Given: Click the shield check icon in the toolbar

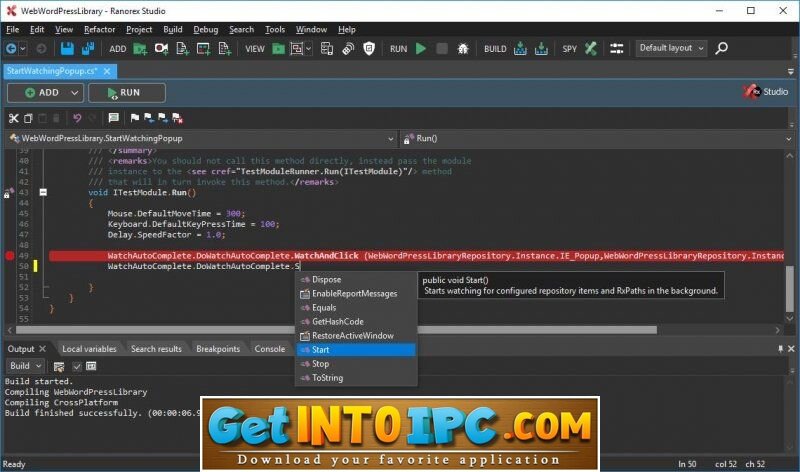Looking at the screenshot, I should pyautogui.click(x=369, y=48).
